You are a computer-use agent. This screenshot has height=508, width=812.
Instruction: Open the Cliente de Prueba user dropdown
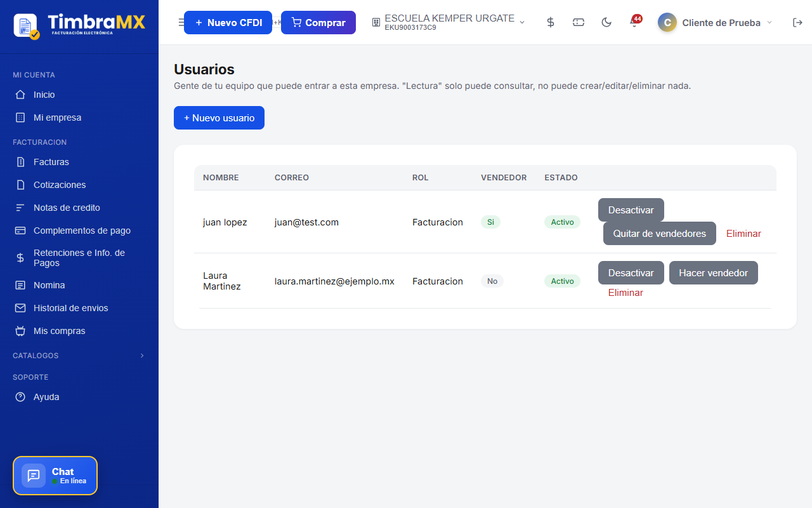click(x=715, y=22)
